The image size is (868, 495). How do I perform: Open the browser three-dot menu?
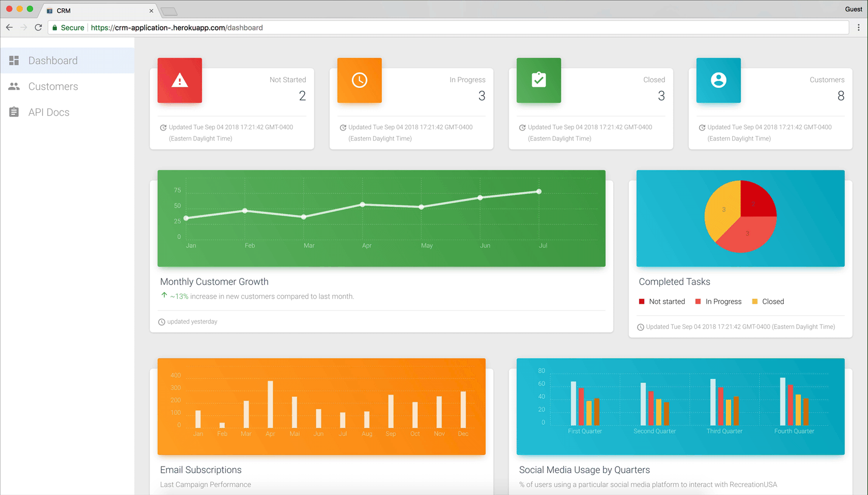point(859,27)
